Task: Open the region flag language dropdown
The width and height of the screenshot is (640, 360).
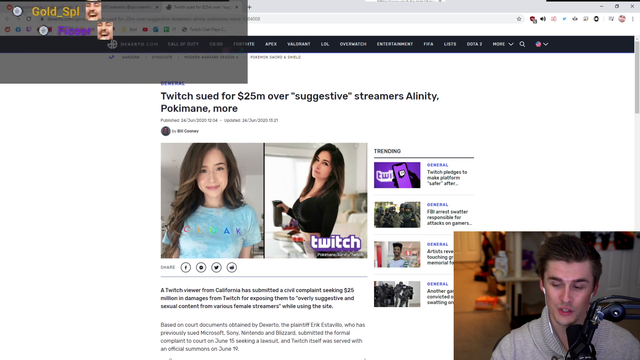Action: [x=542, y=44]
